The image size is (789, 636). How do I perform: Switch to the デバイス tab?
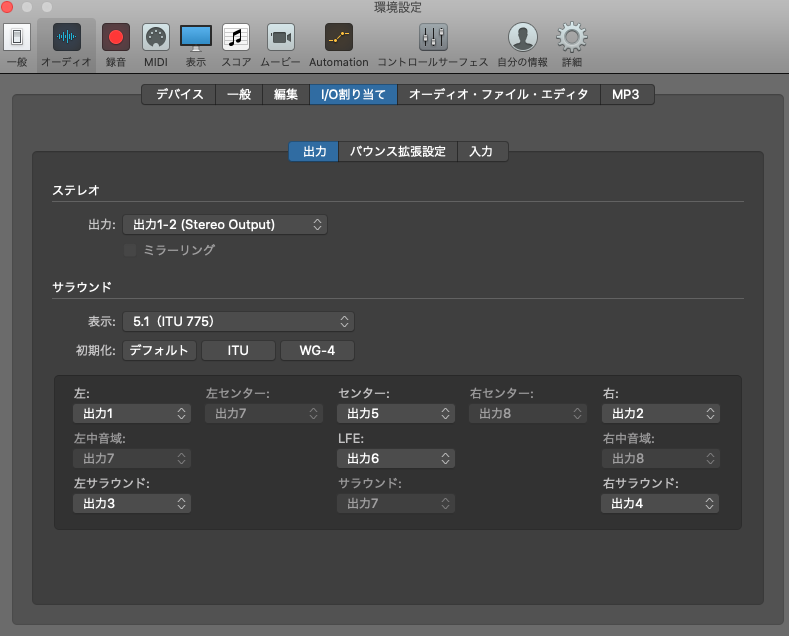[x=179, y=95]
